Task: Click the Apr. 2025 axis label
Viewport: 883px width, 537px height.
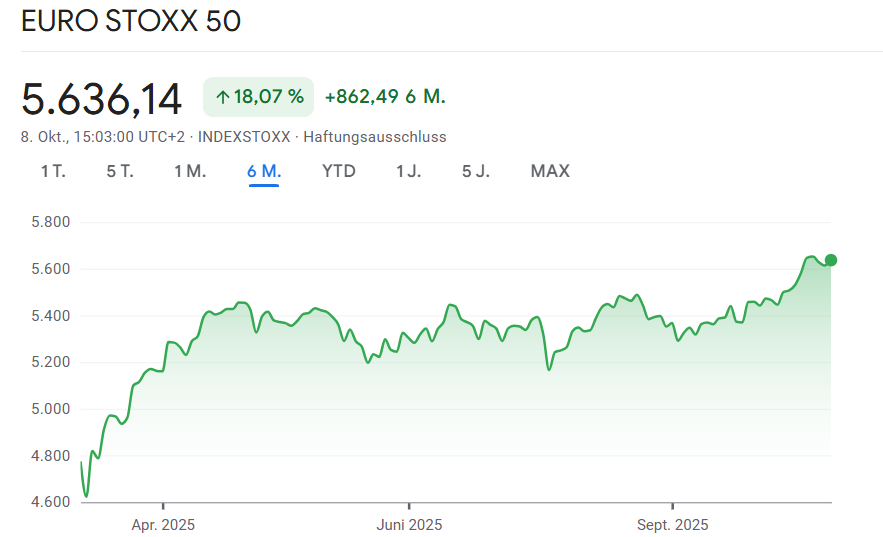Action: 163,524
